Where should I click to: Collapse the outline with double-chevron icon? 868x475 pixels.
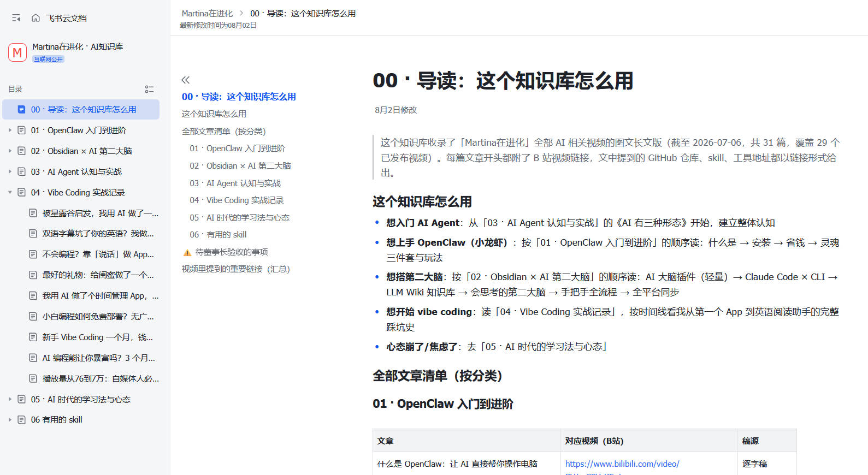click(186, 80)
